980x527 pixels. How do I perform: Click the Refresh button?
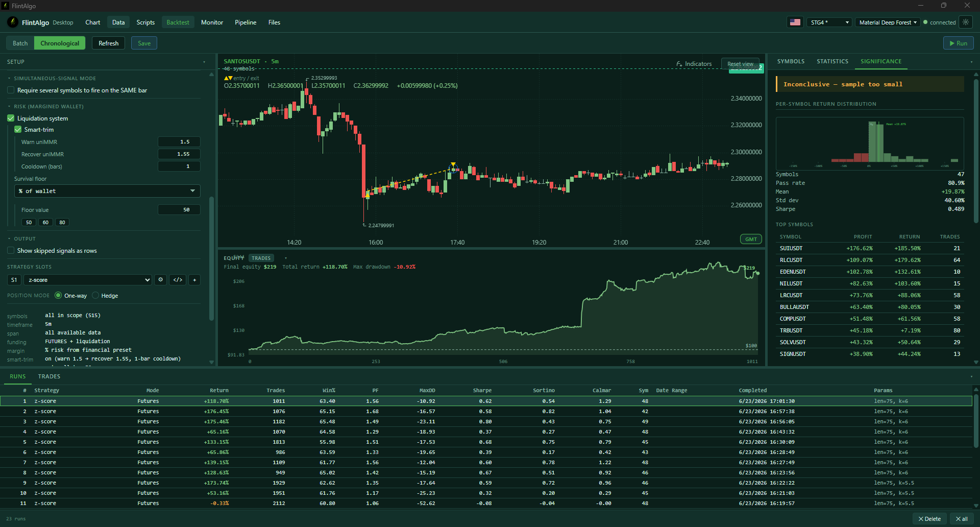click(x=108, y=43)
